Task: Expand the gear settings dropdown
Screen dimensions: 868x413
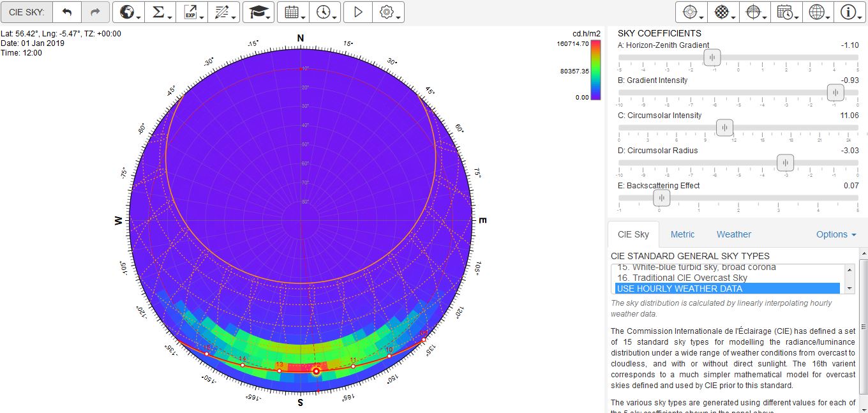Action: pyautogui.click(x=390, y=12)
